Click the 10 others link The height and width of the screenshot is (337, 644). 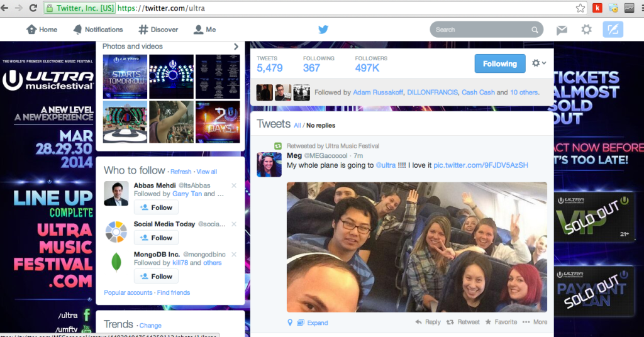click(524, 93)
